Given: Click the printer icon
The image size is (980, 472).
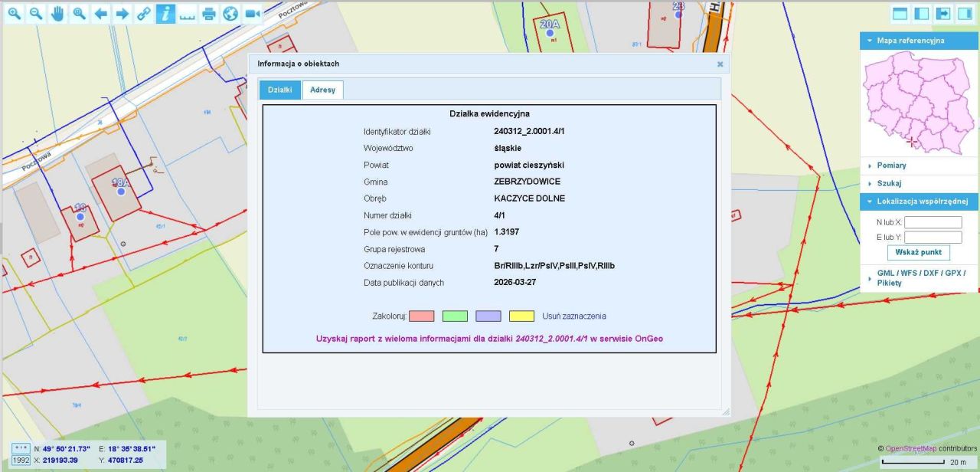Looking at the screenshot, I should coord(208,14).
